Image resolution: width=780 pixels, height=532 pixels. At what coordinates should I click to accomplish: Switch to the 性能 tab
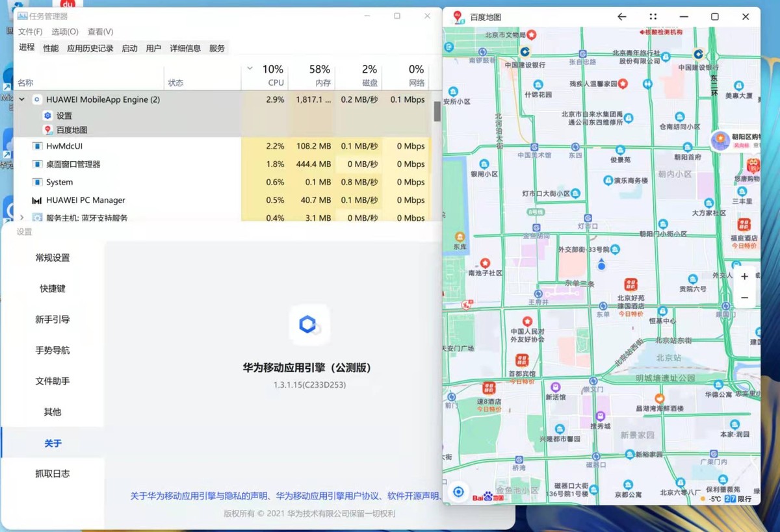(51, 48)
